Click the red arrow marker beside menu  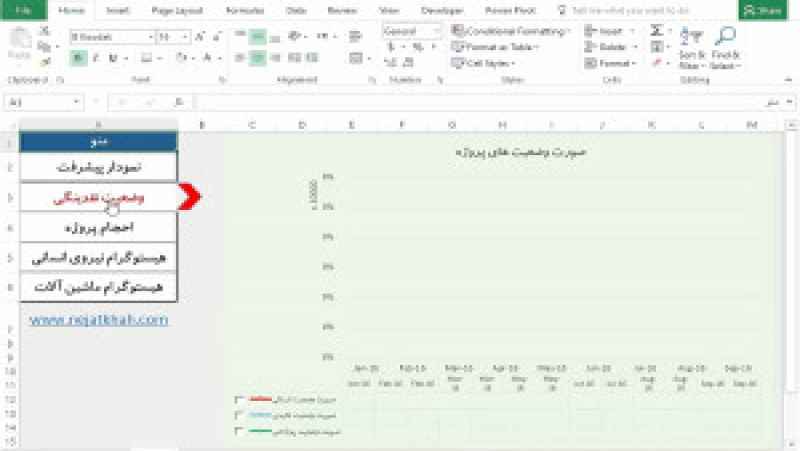pyautogui.click(x=190, y=197)
